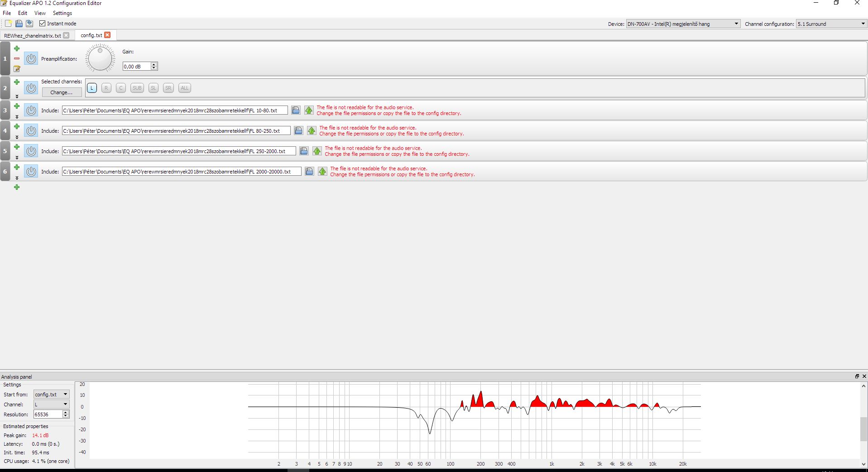Open the View menu

click(x=40, y=13)
